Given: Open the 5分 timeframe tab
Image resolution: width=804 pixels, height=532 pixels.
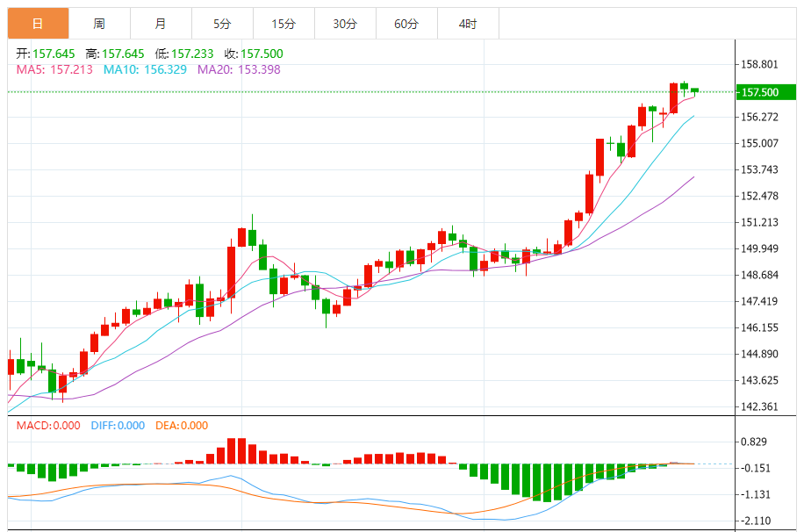Looking at the screenshot, I should point(223,24).
